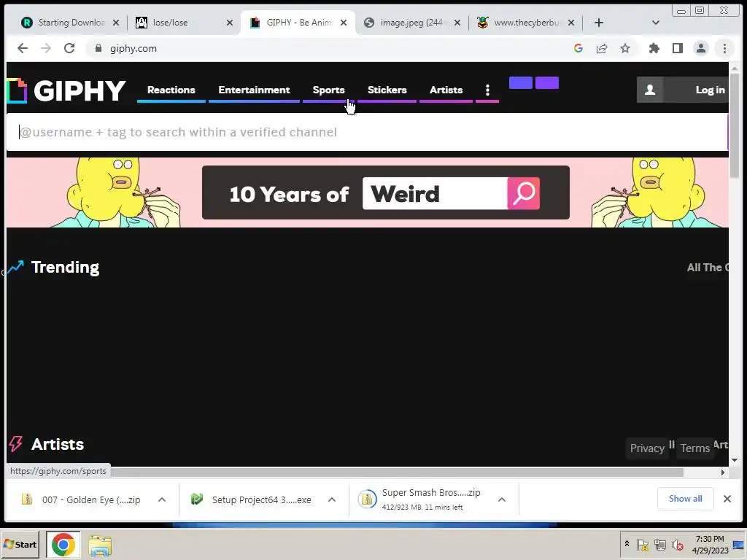Open the Extensions puzzle icon
The image size is (747, 560).
[x=654, y=48]
